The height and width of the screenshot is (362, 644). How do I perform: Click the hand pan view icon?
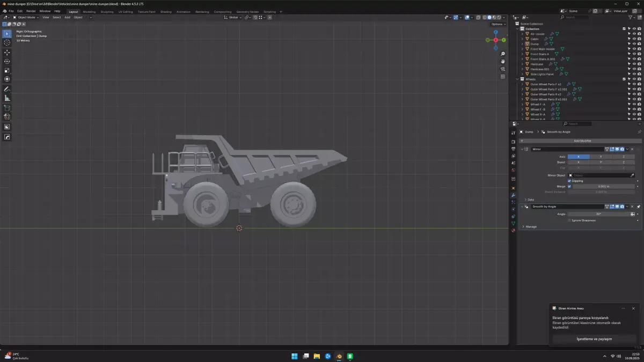[503, 61]
